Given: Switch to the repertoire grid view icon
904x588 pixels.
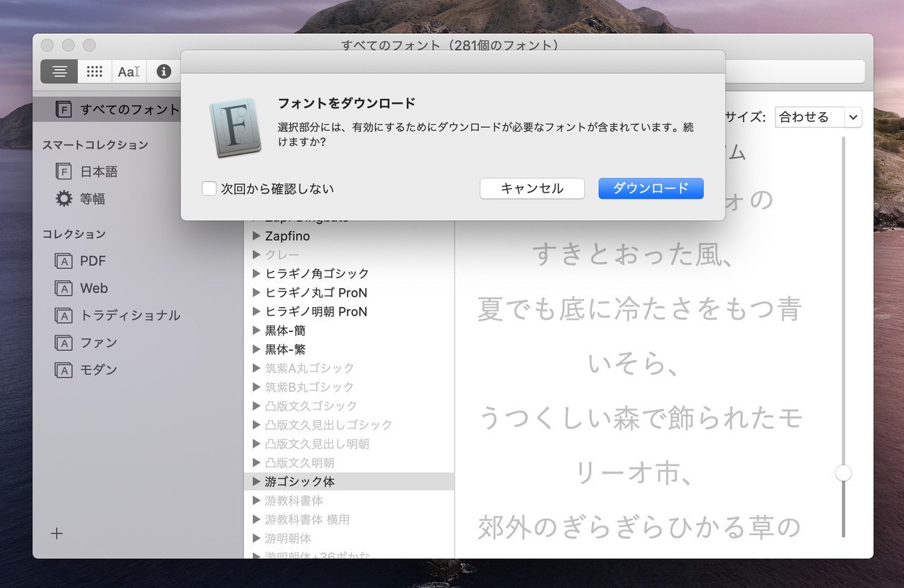Looking at the screenshot, I should pyautogui.click(x=95, y=71).
